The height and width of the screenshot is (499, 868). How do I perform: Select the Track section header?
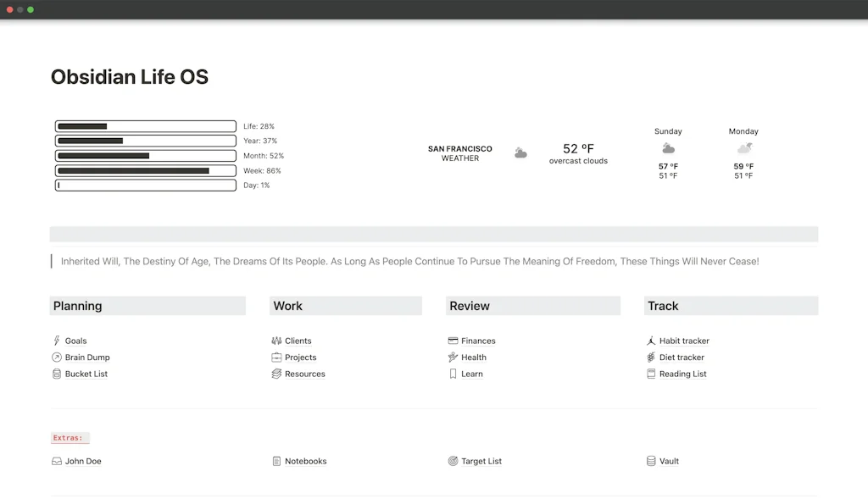(665, 306)
